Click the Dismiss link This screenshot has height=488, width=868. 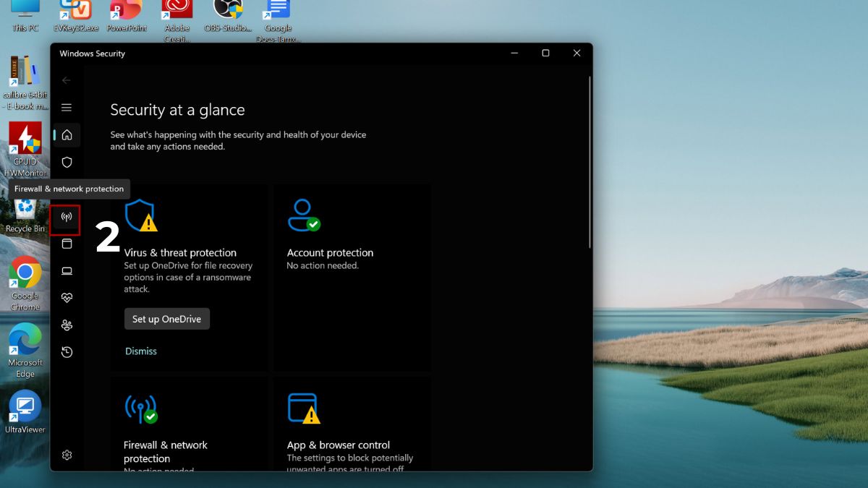click(x=141, y=351)
